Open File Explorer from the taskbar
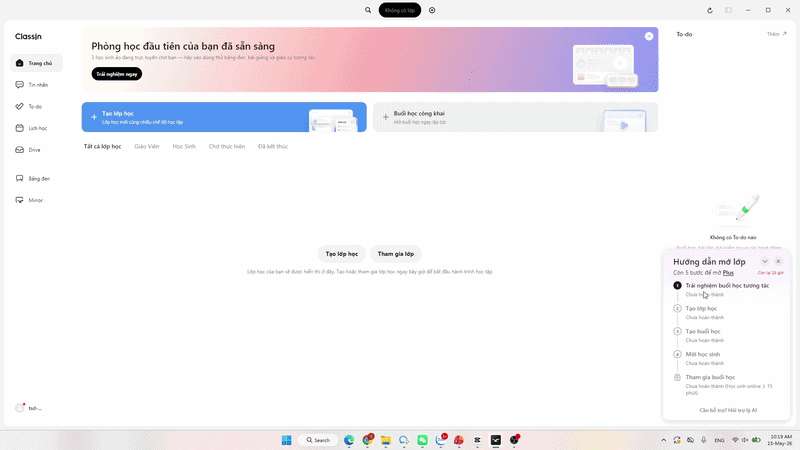Image resolution: width=800 pixels, height=450 pixels. coord(386,440)
